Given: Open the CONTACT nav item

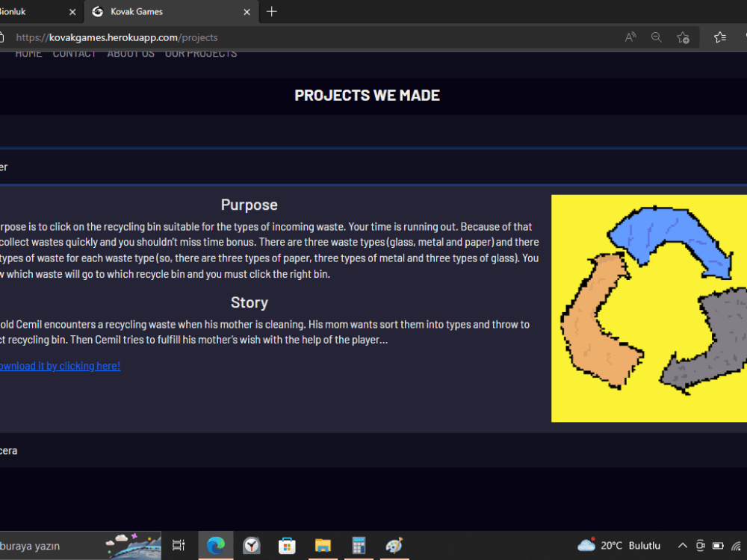Looking at the screenshot, I should (74, 54).
